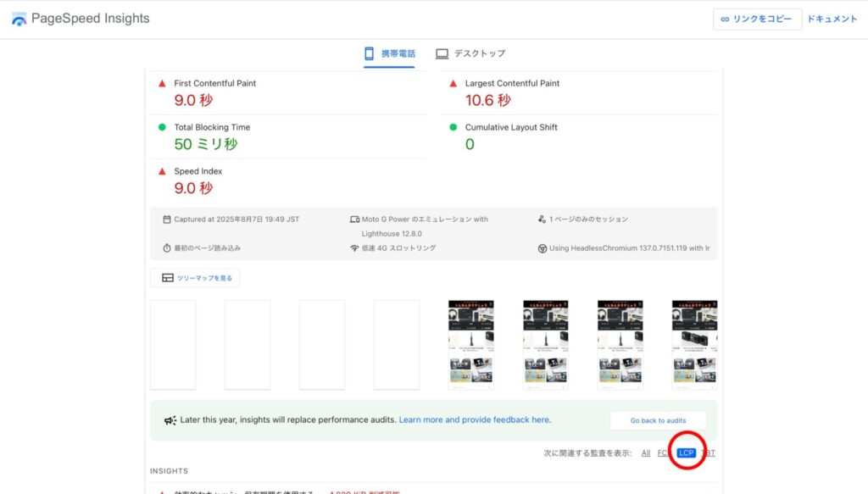Click the wifi icon for slow 4G throttling
The width and height of the screenshot is (868, 494).
click(x=354, y=248)
